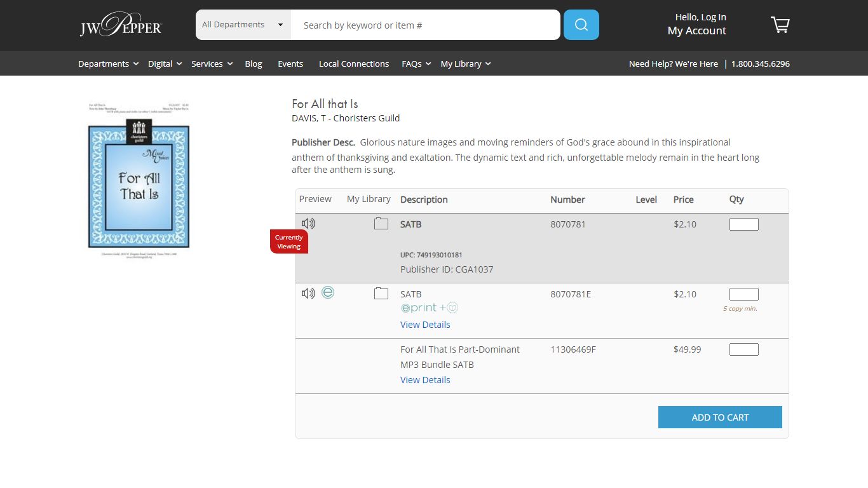The height and width of the screenshot is (488, 868).
Task: Expand the FAQs menu
Action: coord(416,64)
